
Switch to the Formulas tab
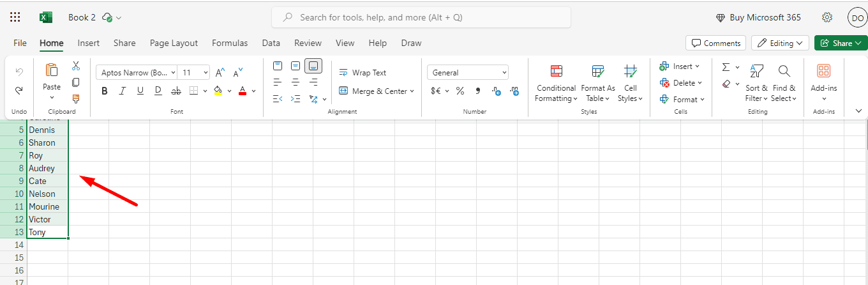(230, 43)
